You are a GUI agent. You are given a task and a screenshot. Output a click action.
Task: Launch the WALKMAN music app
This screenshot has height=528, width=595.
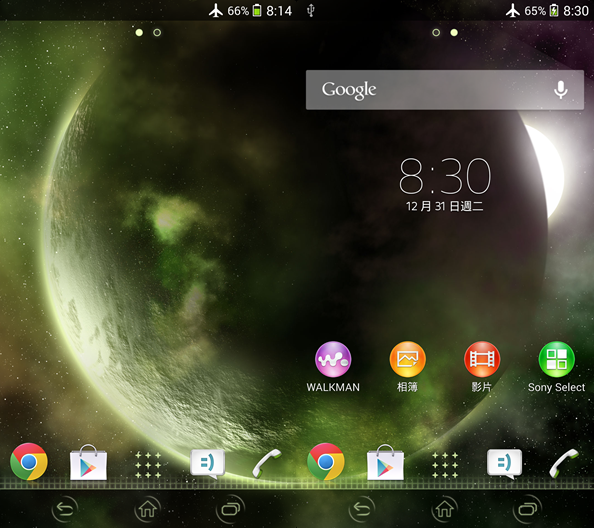click(x=333, y=367)
